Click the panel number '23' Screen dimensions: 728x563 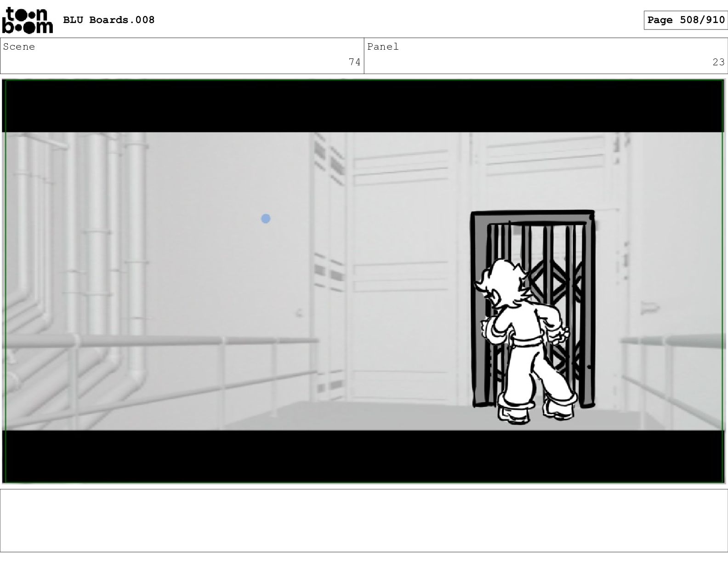point(718,62)
